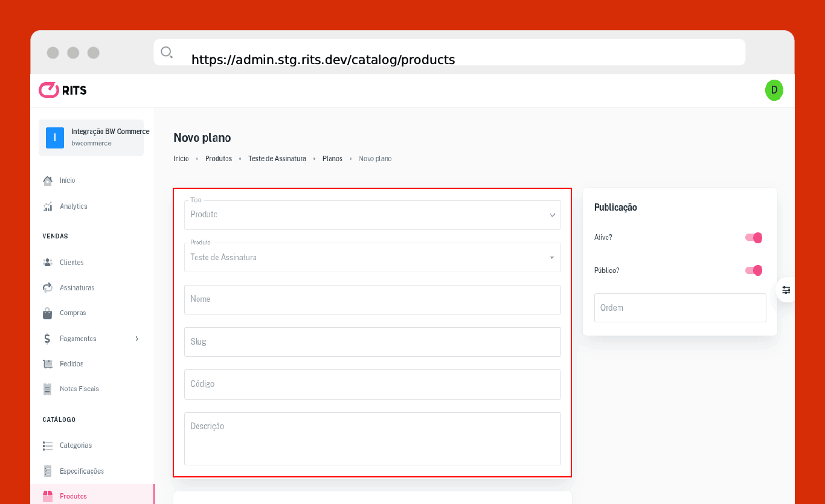This screenshot has height=504, width=825.
Task: Open the Tipo dropdown
Action: pyautogui.click(x=373, y=215)
